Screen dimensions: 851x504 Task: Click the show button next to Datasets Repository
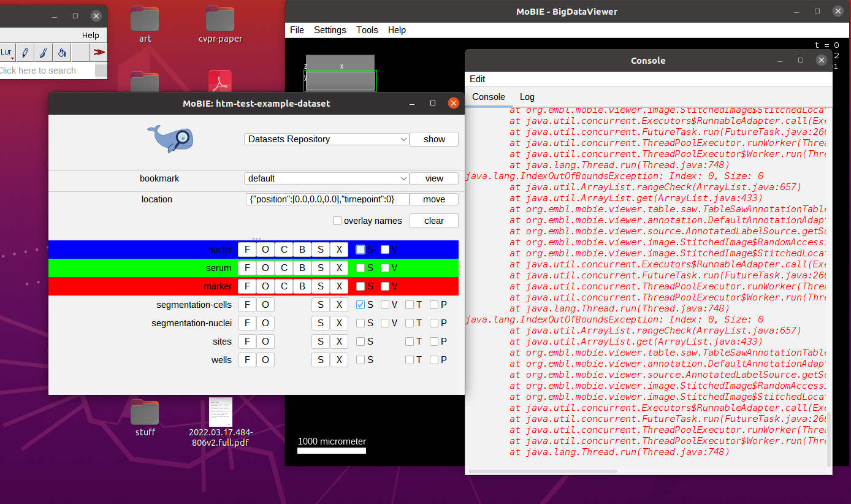coord(433,139)
